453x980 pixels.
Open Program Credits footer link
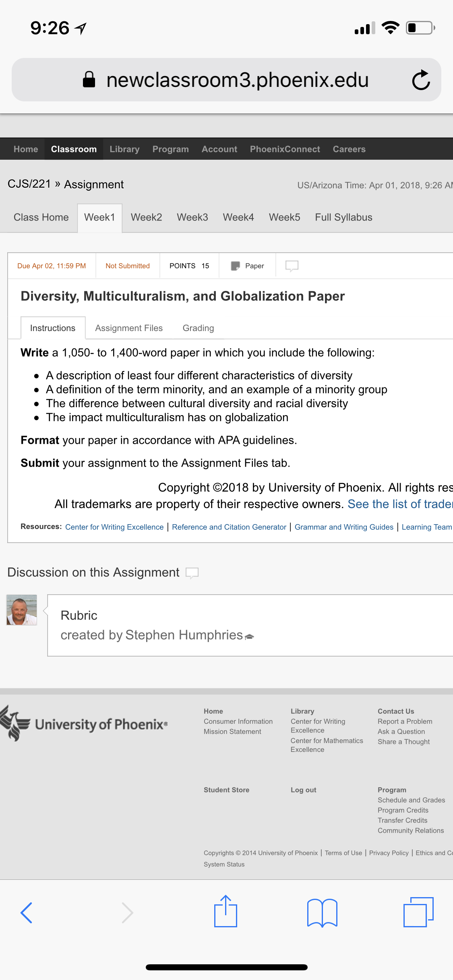point(403,810)
